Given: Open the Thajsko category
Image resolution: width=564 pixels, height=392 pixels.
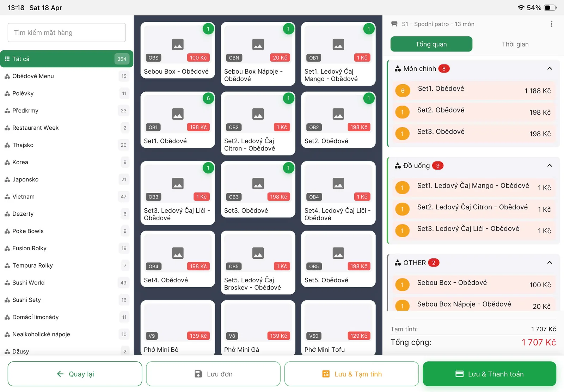Looking at the screenshot, I should click(67, 145).
